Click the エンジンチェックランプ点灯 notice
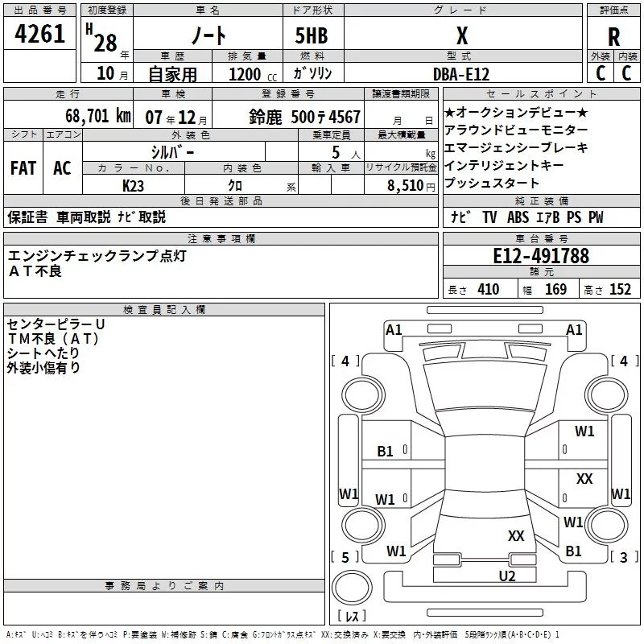This screenshot has width=644, height=644. point(97,255)
